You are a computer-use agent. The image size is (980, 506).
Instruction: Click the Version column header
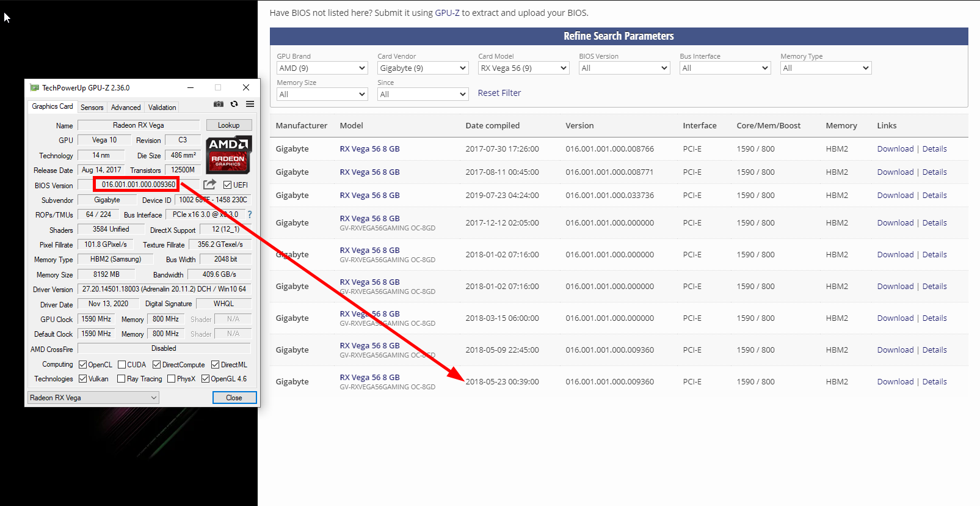[x=579, y=125]
